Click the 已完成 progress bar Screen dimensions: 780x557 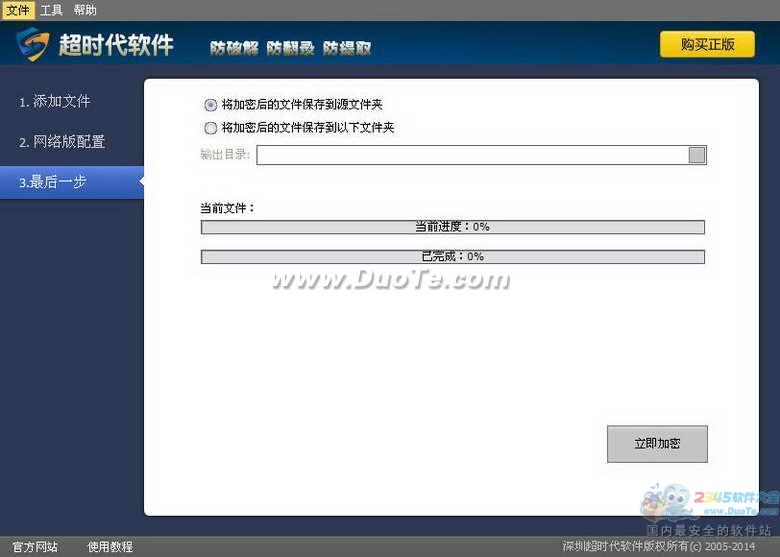452,257
